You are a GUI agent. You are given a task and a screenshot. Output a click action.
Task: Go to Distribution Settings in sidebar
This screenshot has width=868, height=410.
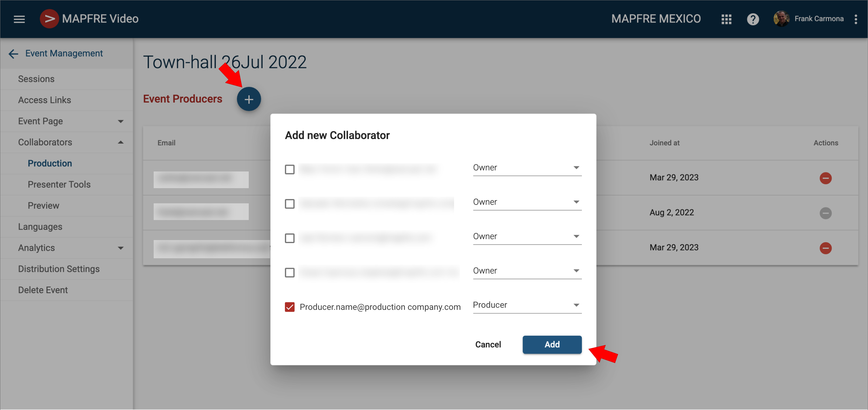pos(59,269)
